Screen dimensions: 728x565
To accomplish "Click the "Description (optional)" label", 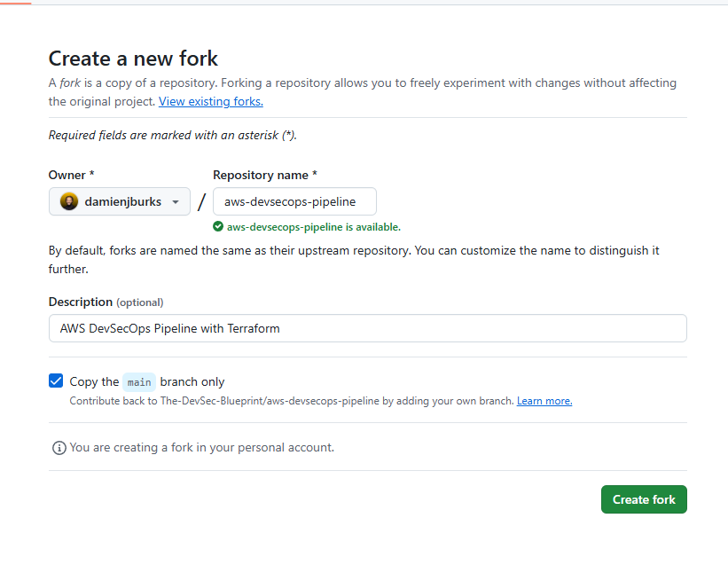I will tap(106, 302).
